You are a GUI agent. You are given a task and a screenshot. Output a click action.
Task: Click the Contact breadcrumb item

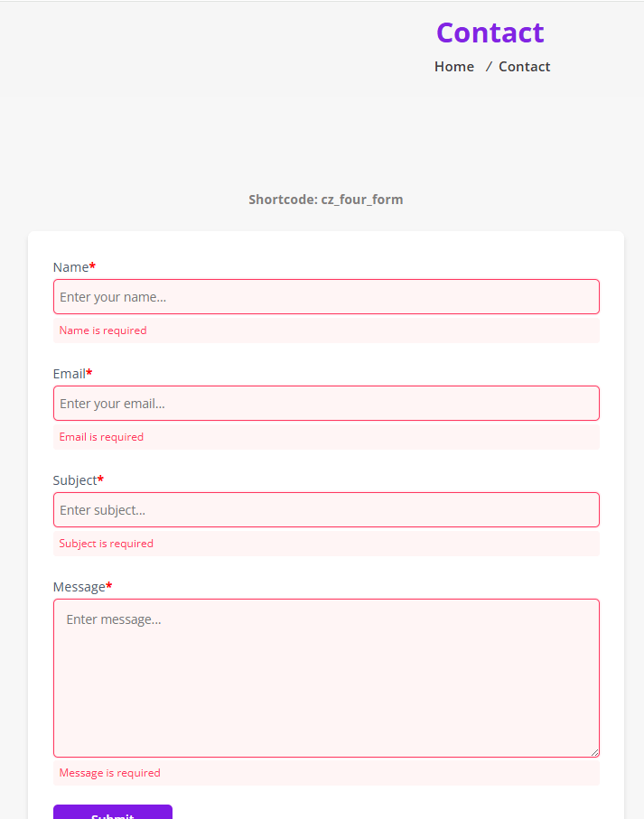point(524,67)
